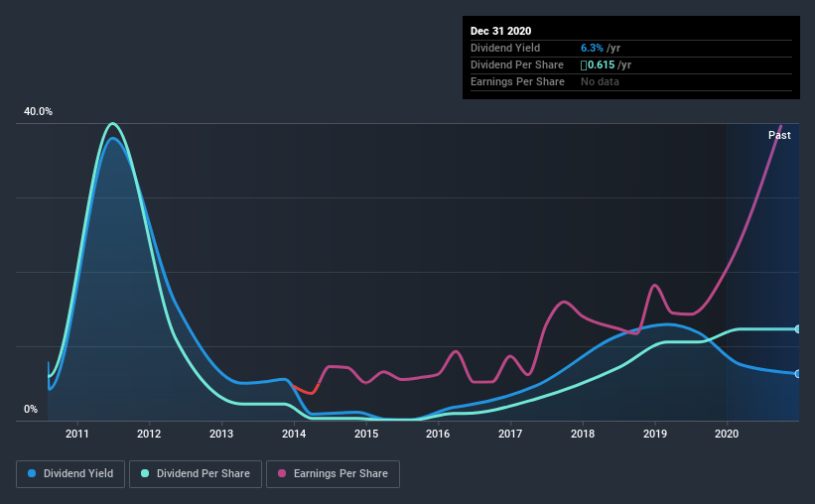Click the teal endpoint marker on Dividend Per Share line
Screen dimensions: 815x504
click(798, 328)
